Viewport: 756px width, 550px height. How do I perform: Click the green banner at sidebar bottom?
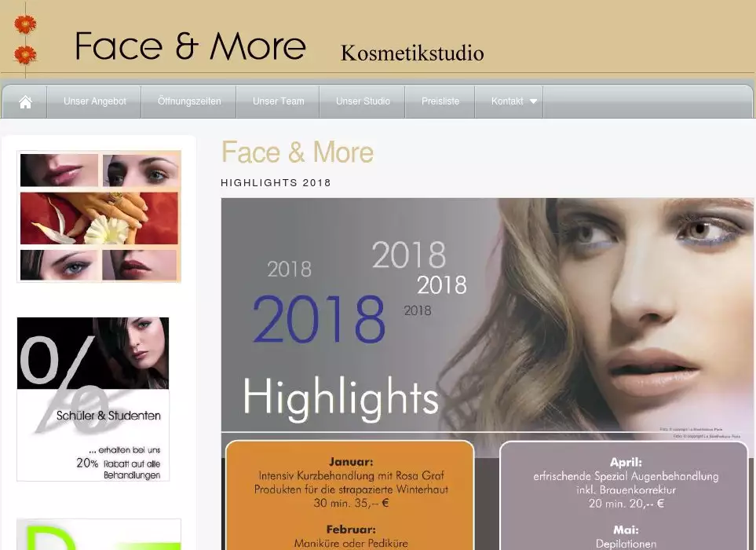pos(99,534)
